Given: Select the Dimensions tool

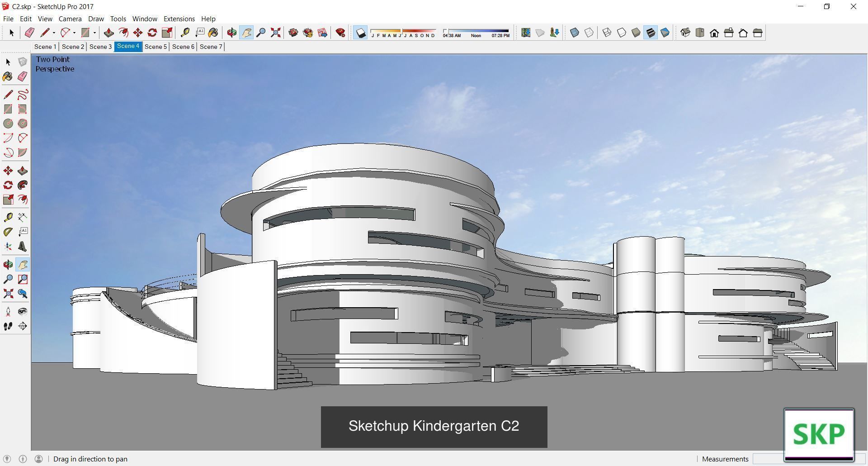Looking at the screenshot, I should coord(23,217).
